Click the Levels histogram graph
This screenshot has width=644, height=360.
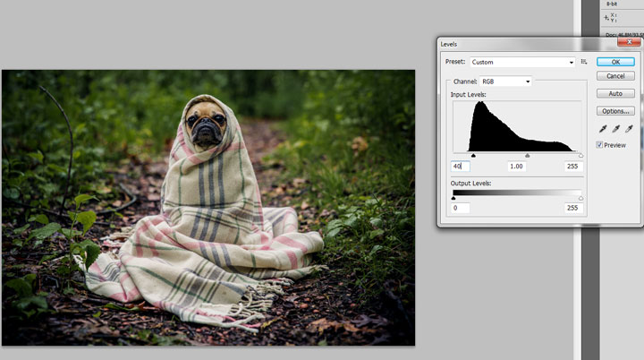[x=517, y=126]
